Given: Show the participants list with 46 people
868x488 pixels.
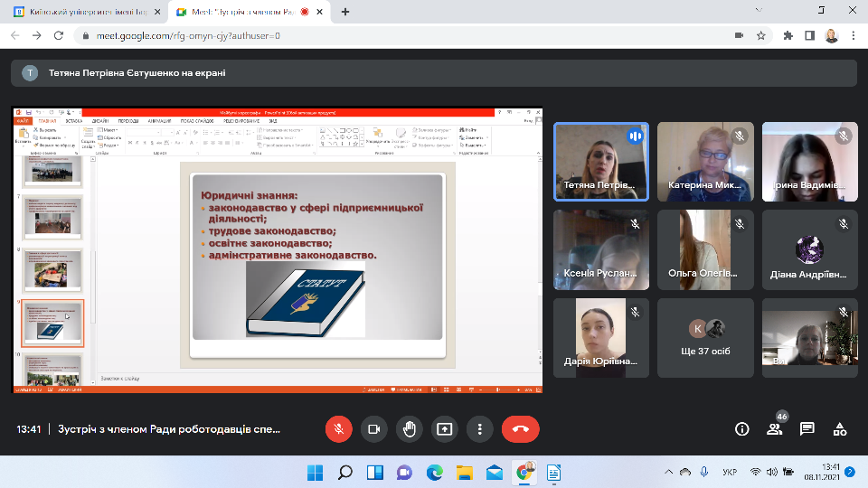Looking at the screenshot, I should click(775, 429).
